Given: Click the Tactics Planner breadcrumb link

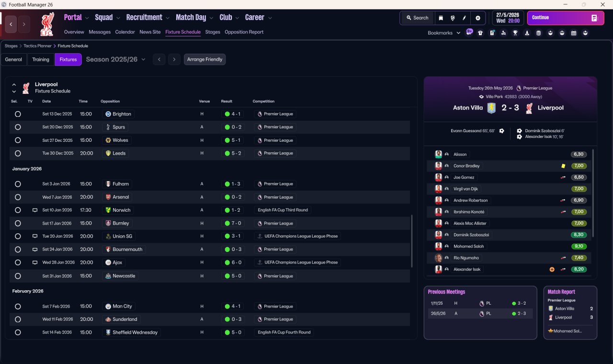Looking at the screenshot, I should point(37,46).
